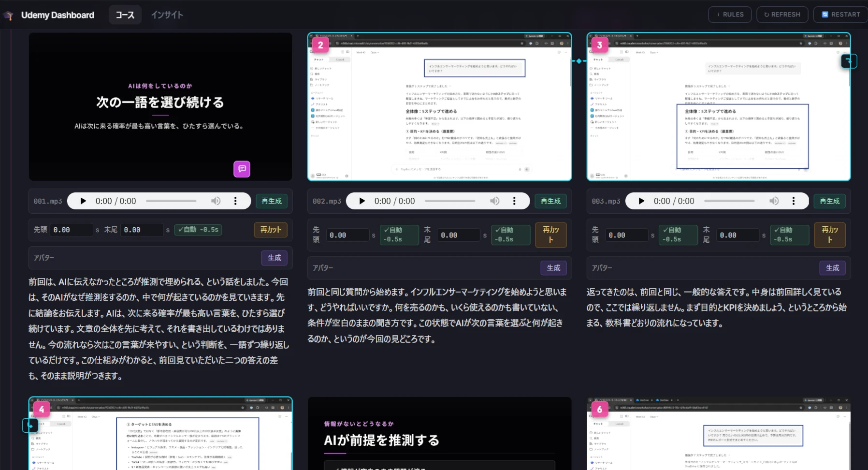The width and height of the screenshot is (868, 470).
Task: Toggle 末尾 自動 -0.5s for 002.mp3
Action: (x=510, y=235)
